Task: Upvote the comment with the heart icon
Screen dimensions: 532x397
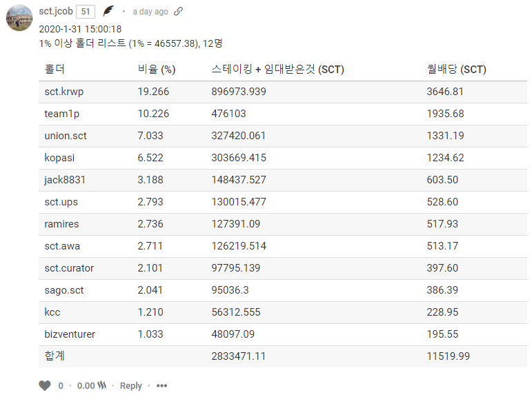Action: coord(45,386)
